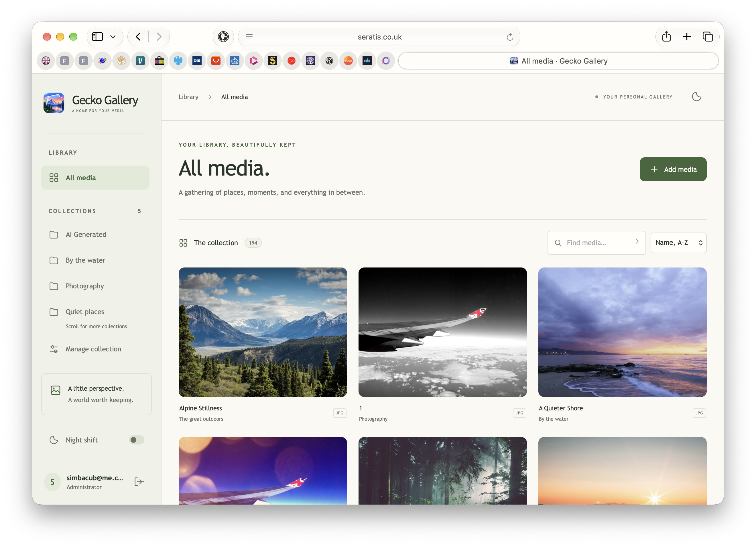Image resolution: width=756 pixels, height=547 pixels.
Task: Click the Find media search field
Action: pos(596,243)
